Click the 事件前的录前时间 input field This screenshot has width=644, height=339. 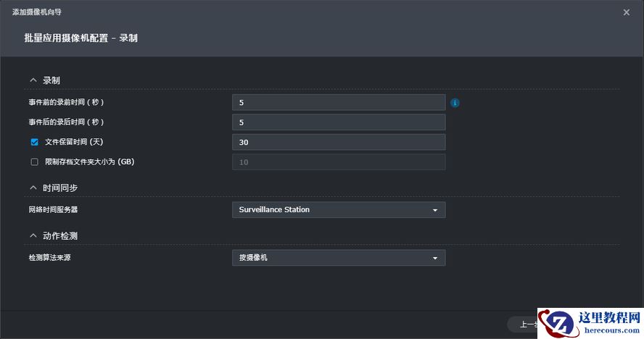pyautogui.click(x=339, y=103)
